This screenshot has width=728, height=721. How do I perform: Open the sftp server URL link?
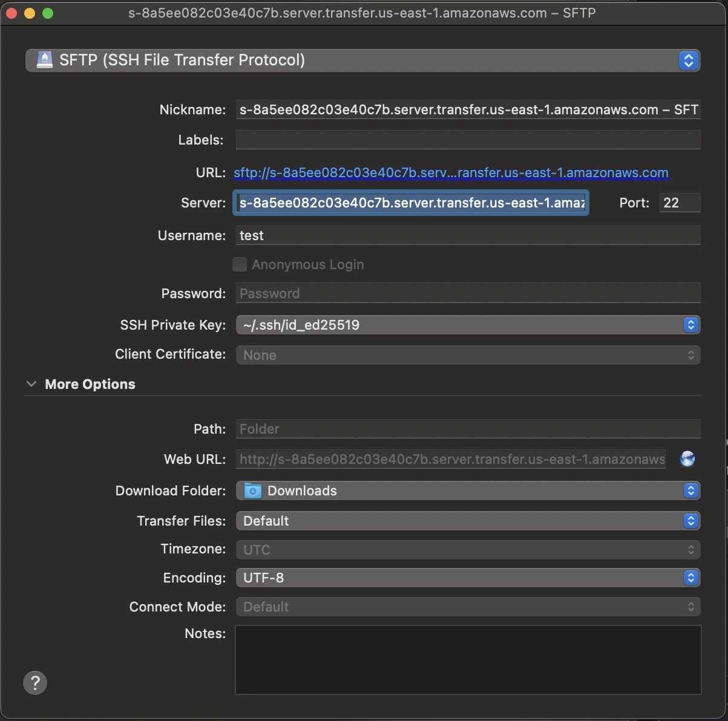coord(451,172)
